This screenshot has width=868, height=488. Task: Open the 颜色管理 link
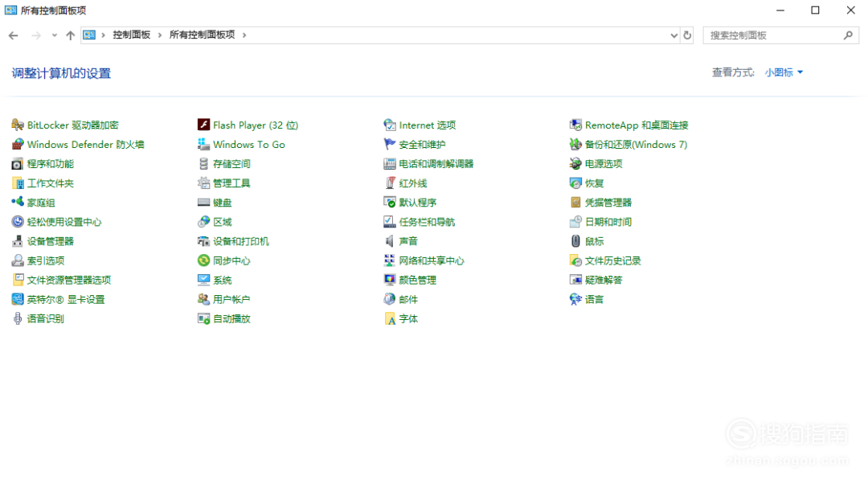click(x=417, y=281)
